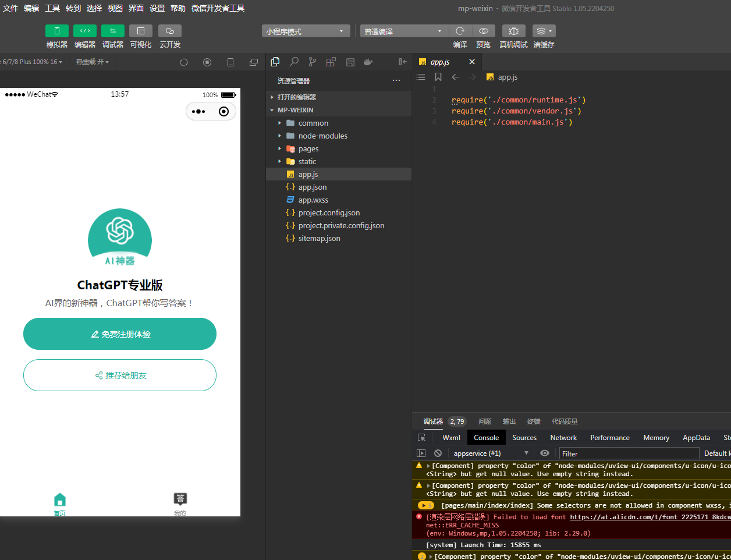731x560 pixels.
Task: Open the 文件 menu
Action: pos(10,8)
